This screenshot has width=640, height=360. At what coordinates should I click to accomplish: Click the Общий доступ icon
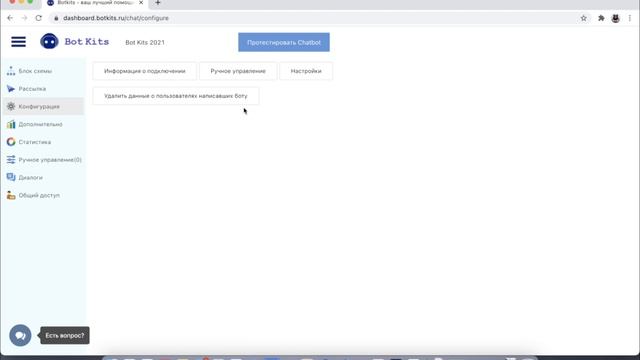11,195
